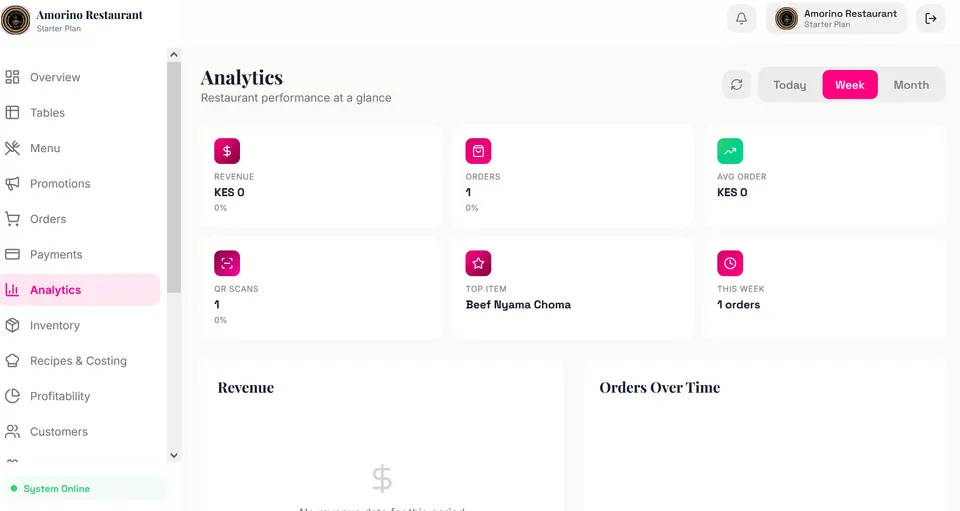Click 'Restaurant performance at a glance' subtitle

pos(296,98)
